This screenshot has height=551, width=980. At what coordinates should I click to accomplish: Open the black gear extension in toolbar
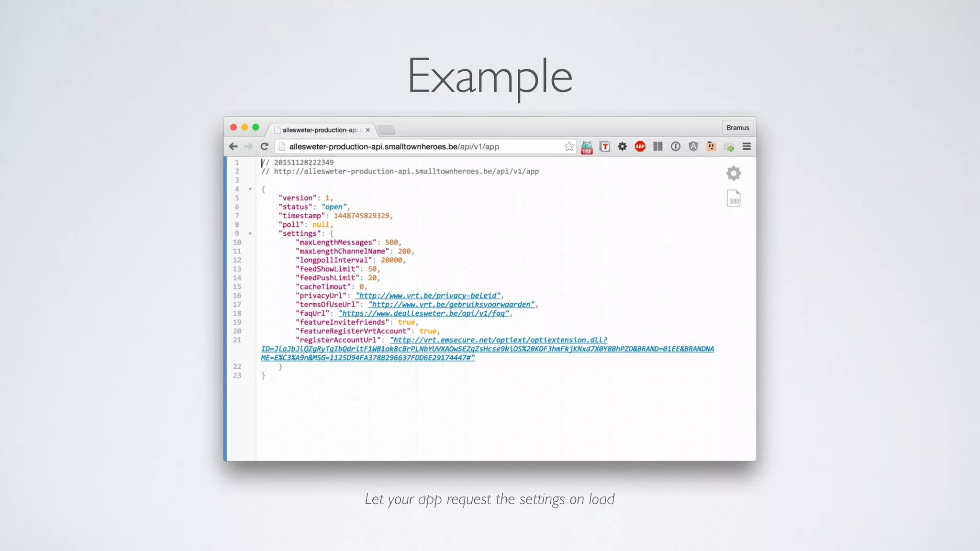(x=622, y=146)
